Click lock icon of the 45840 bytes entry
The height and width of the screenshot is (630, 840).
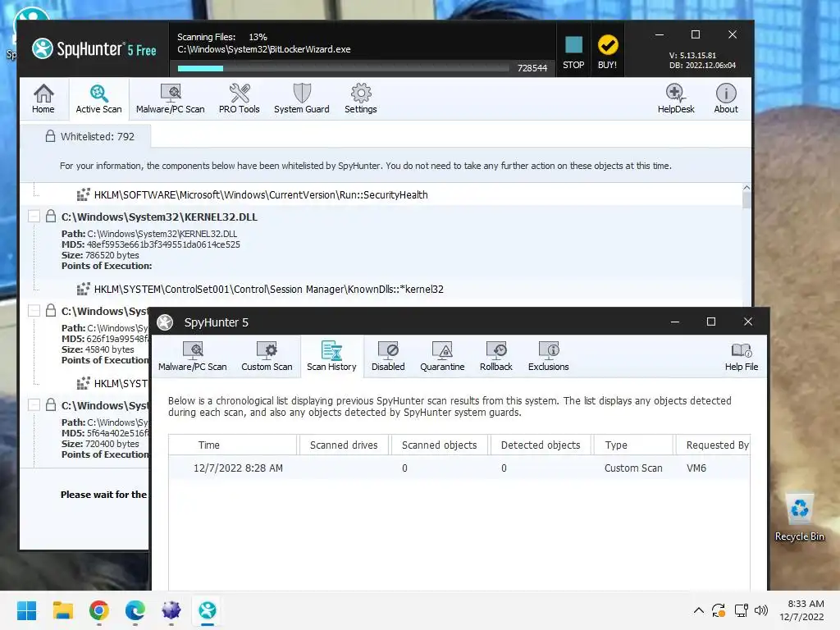click(x=50, y=310)
